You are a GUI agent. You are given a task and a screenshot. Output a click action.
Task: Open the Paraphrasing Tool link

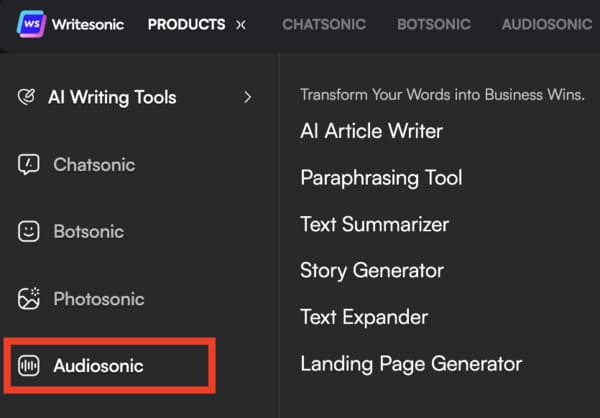[x=381, y=178]
